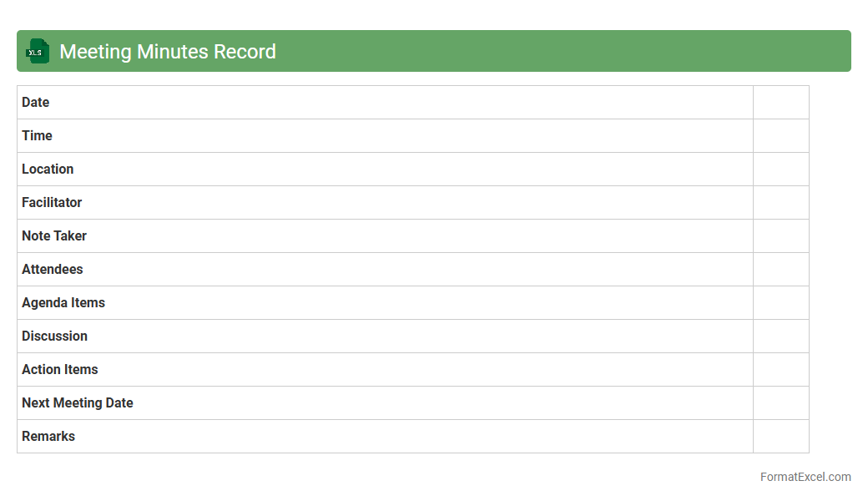Viewport: 868px width, 501px height.
Task: Click the Attendees row label
Action: click(x=53, y=270)
